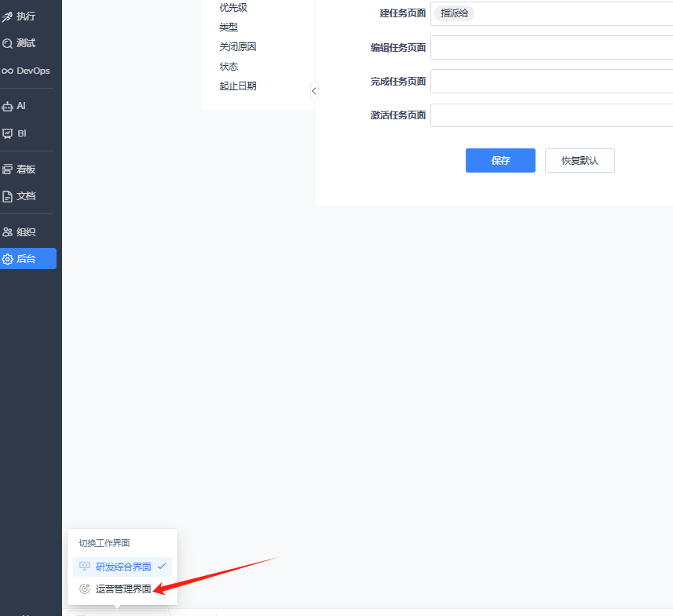The image size is (673, 616).
Task: Select the 起止日期 field entry
Action: click(238, 86)
